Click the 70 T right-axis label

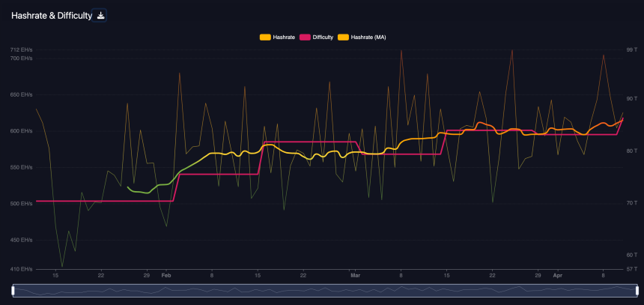(x=631, y=203)
